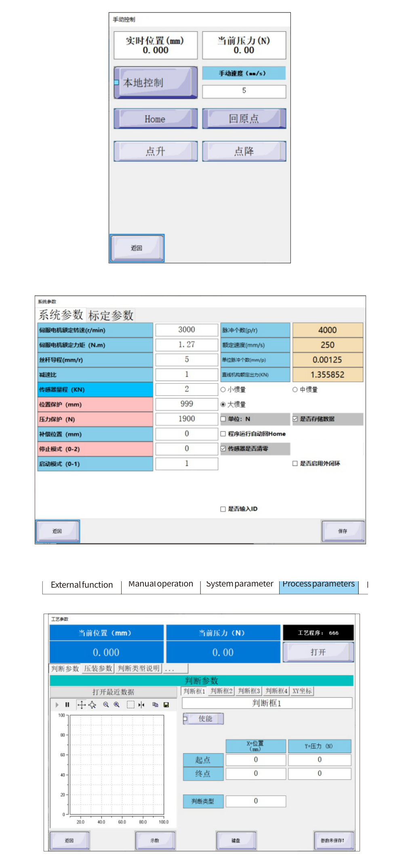
Task: Click 返回 in the 手动控制 window
Action: 137,248
